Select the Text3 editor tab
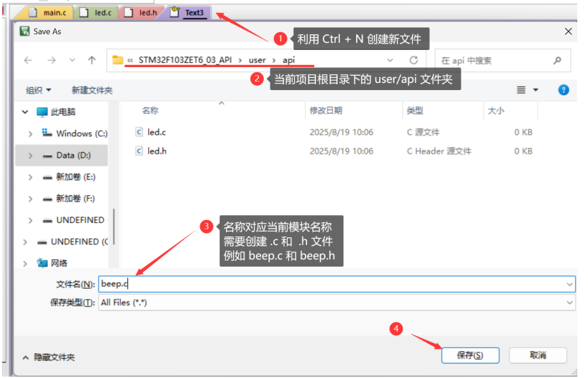 187,13
